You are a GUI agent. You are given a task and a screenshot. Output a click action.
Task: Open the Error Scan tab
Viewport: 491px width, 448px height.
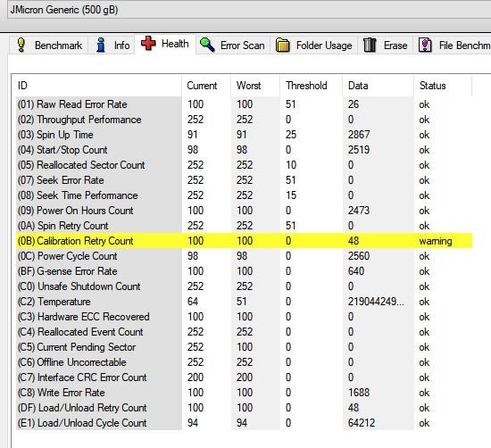(233, 46)
